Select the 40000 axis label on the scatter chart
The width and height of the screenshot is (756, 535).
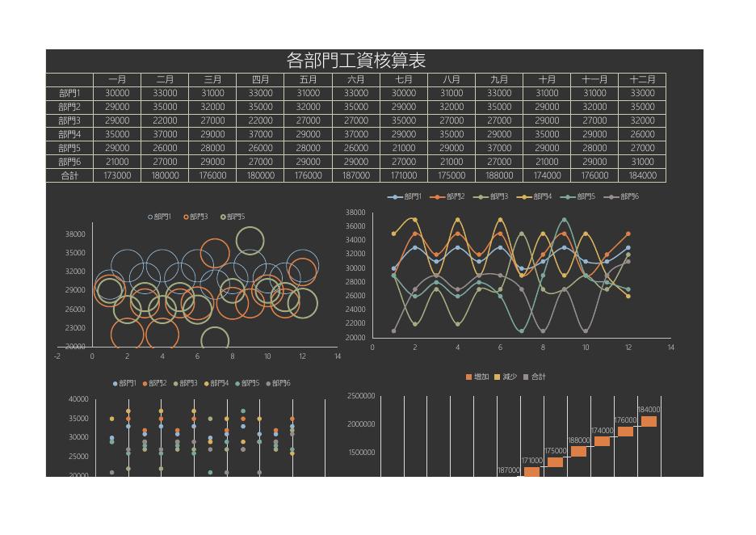coord(78,399)
